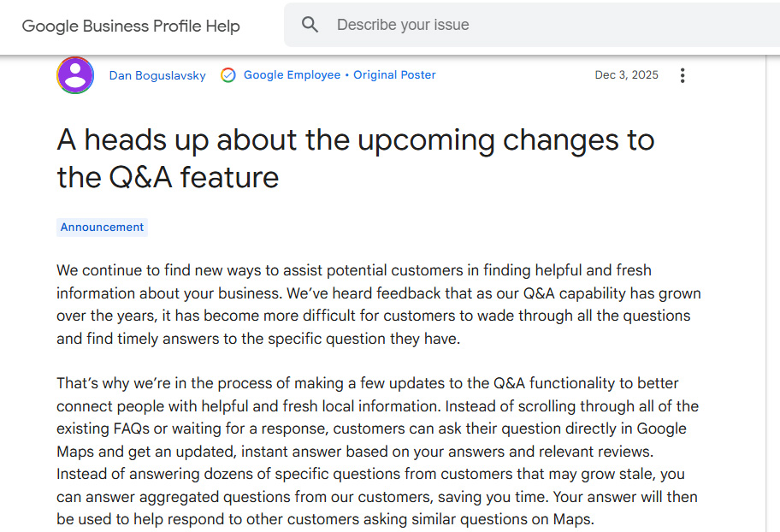The height and width of the screenshot is (532, 780).
Task: Click the 'Google Employee' label text
Action: 292,75
